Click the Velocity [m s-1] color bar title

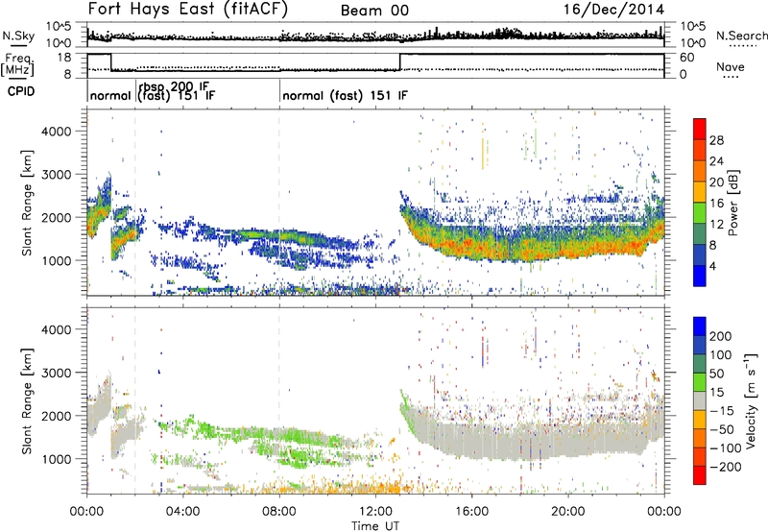(x=751, y=401)
